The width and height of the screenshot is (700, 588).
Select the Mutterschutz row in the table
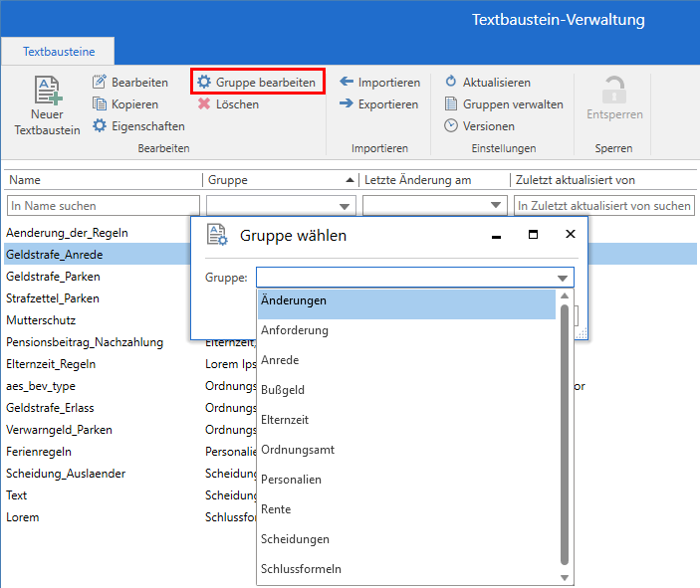[41, 320]
